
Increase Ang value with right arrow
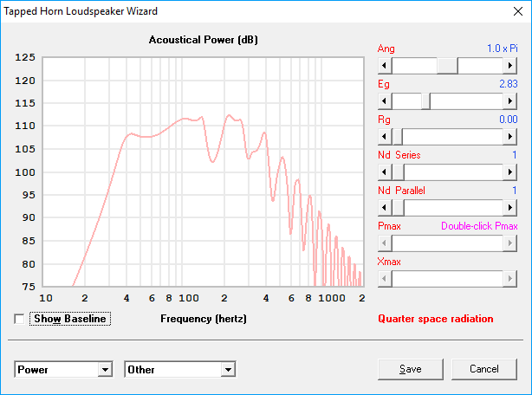click(x=510, y=66)
